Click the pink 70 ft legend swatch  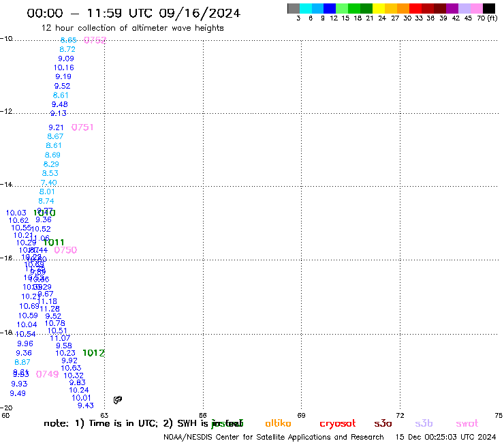(x=476, y=8)
